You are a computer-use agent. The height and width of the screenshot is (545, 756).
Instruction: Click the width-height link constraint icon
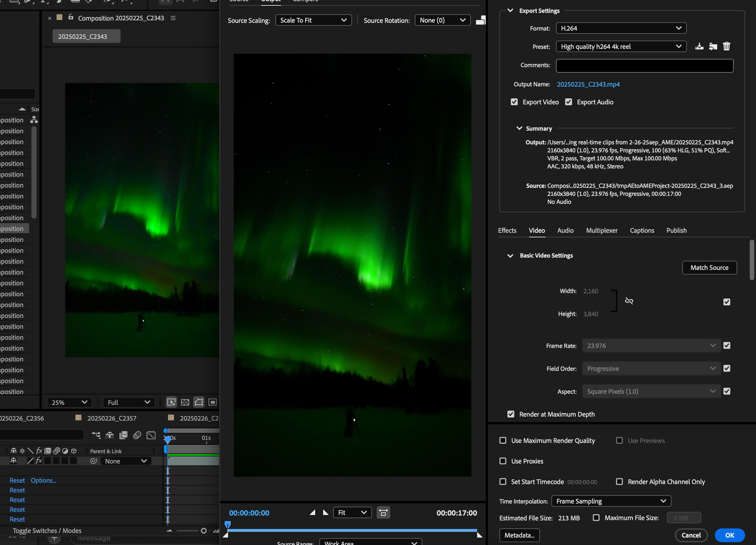[629, 301]
